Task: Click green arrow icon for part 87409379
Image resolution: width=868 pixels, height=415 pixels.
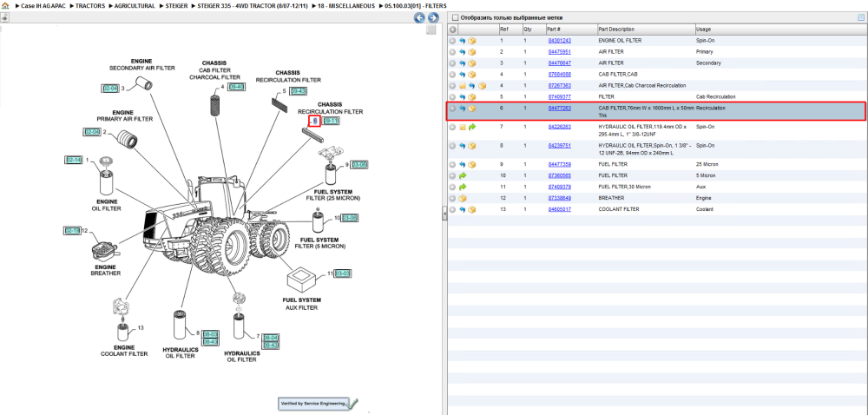Action: point(463,187)
